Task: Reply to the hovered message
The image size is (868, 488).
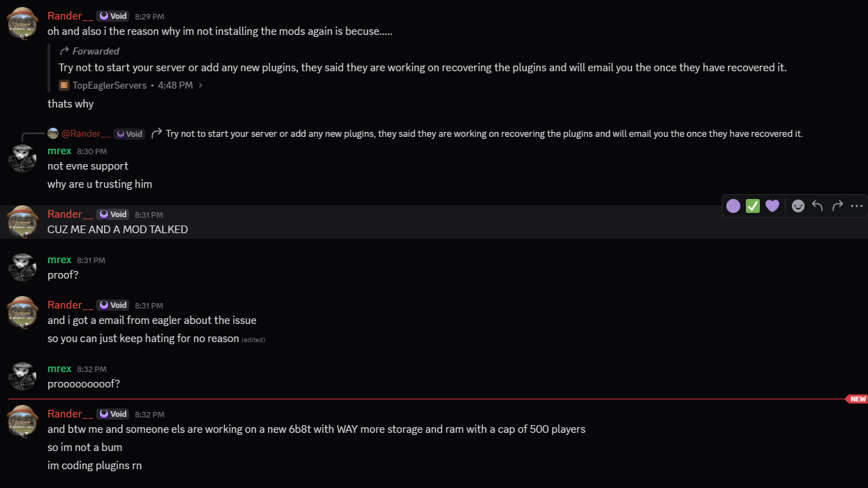Action: [818, 206]
